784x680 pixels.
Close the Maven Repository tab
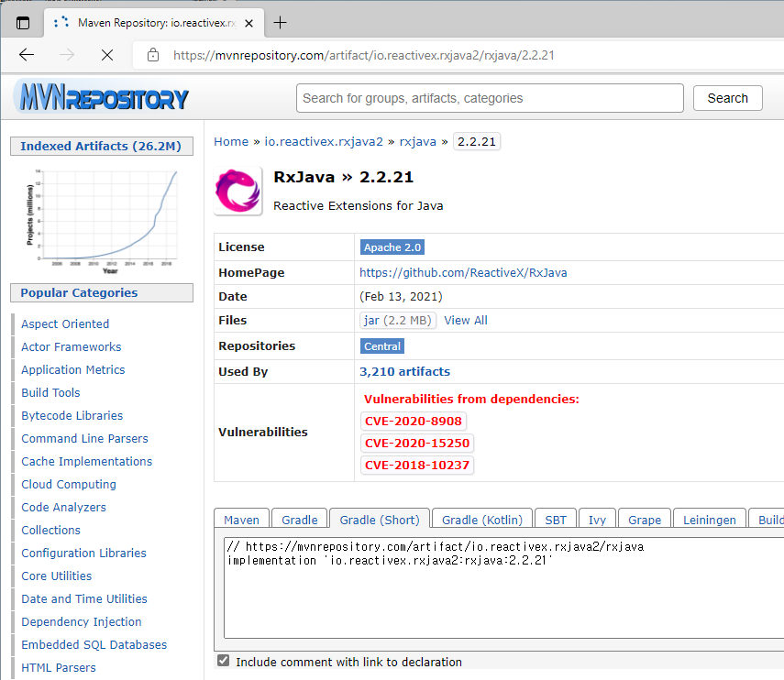pyautogui.click(x=248, y=23)
